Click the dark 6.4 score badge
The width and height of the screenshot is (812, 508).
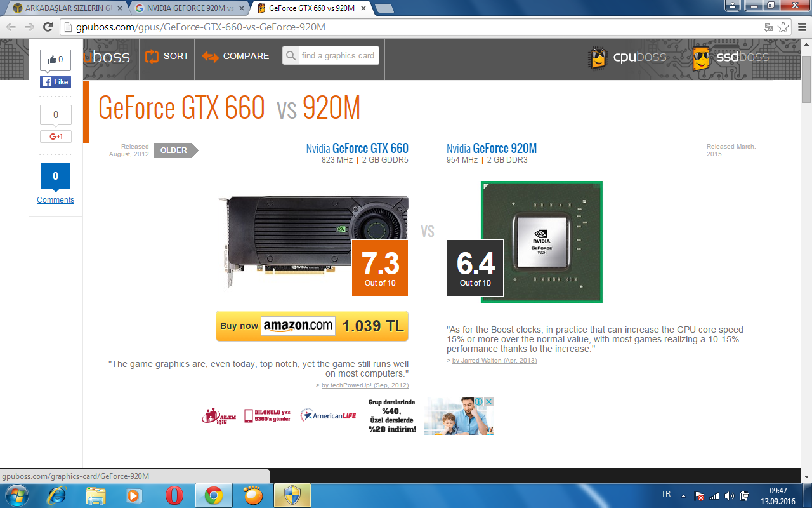point(475,267)
